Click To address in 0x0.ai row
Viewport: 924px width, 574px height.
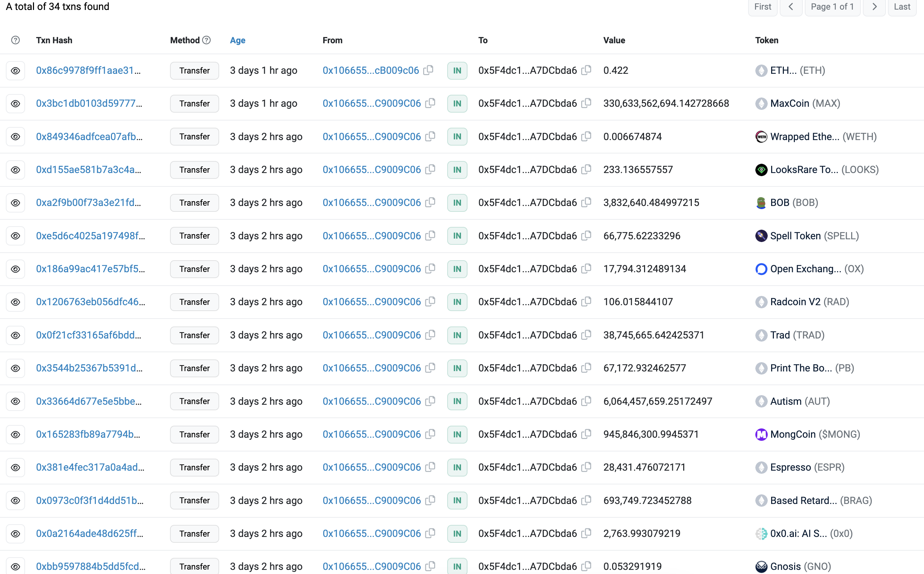coord(528,533)
